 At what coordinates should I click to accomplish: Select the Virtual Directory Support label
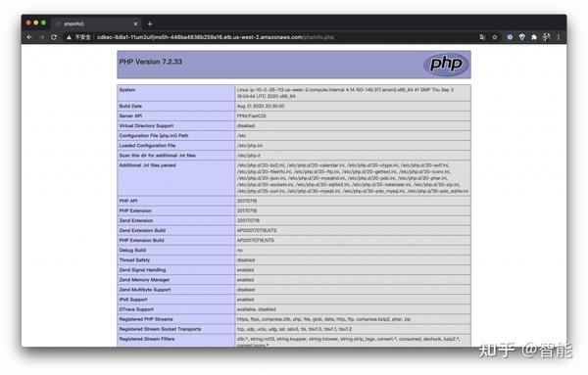[x=146, y=126]
